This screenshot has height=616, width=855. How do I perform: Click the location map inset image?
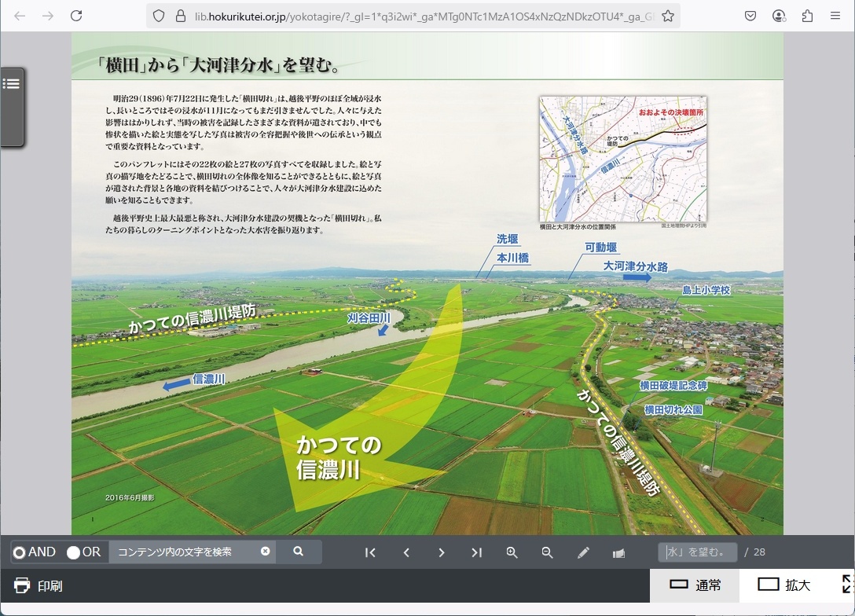pyautogui.click(x=622, y=159)
